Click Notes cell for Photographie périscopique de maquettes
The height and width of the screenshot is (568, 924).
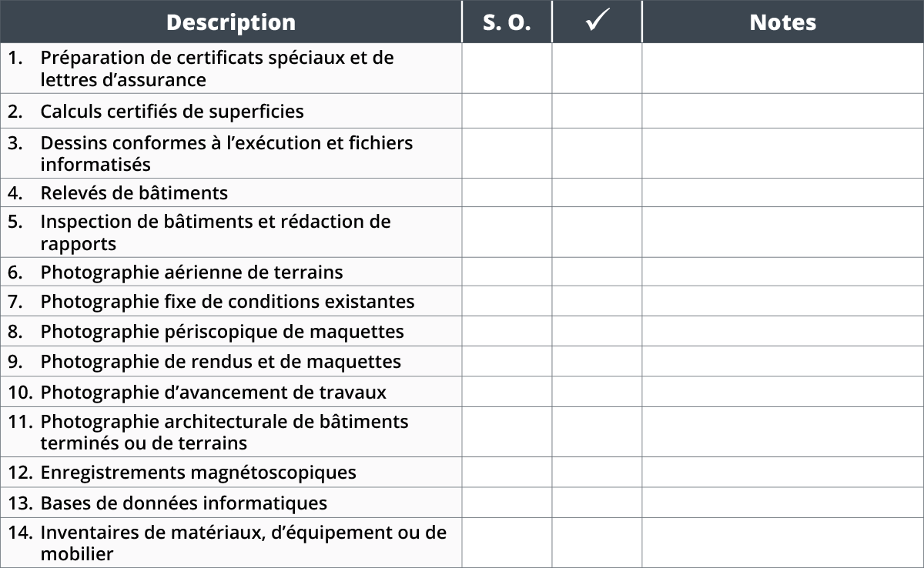[x=783, y=332]
